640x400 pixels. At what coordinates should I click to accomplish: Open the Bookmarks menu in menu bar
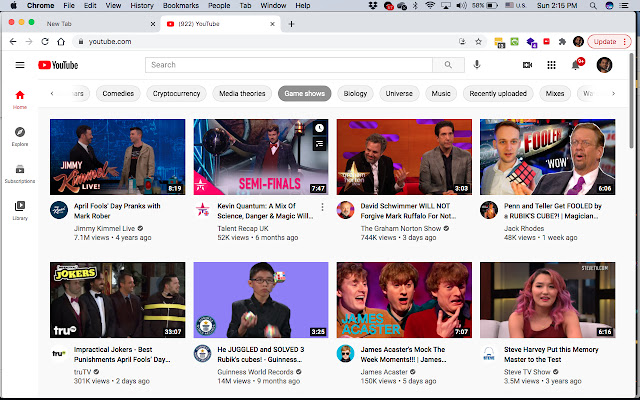pos(181,6)
